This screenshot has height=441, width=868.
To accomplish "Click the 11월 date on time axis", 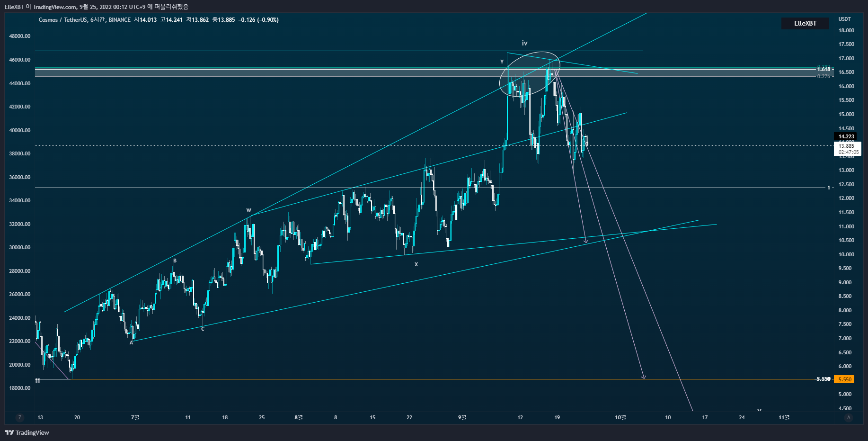I will pos(784,417).
